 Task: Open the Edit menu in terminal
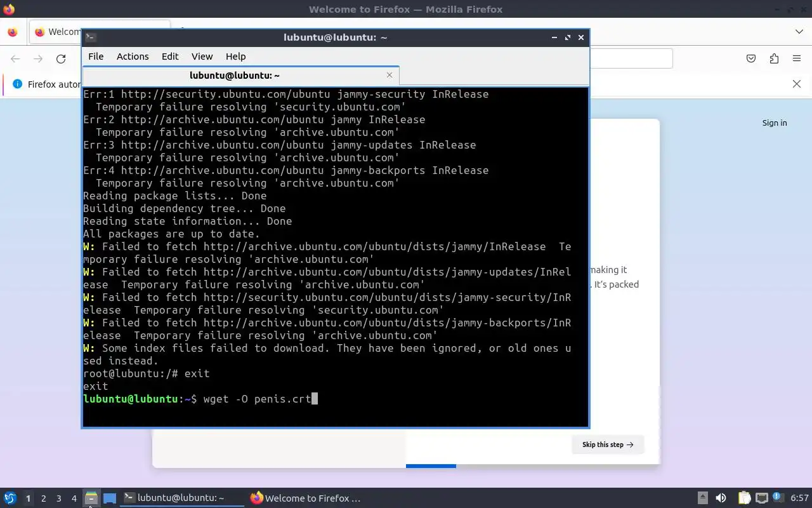[x=170, y=57]
